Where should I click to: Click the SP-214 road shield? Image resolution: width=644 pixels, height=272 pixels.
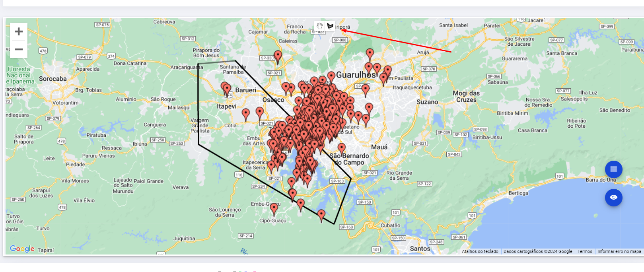pyautogui.click(x=246, y=236)
